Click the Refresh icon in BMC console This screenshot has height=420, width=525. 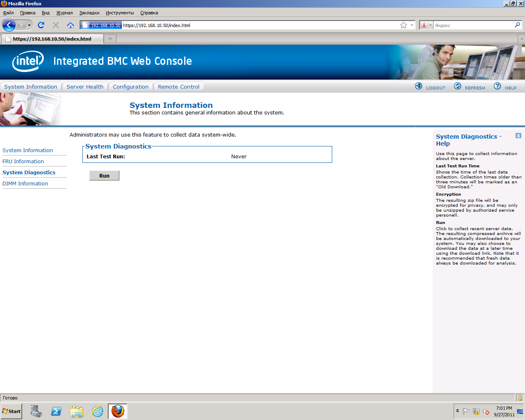point(457,86)
